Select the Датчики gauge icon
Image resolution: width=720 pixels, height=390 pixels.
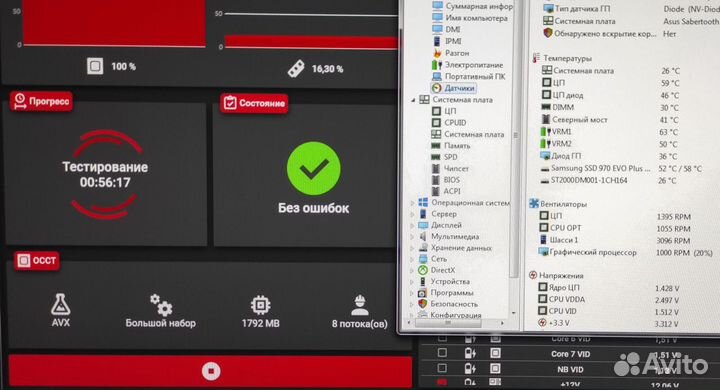[x=437, y=88]
